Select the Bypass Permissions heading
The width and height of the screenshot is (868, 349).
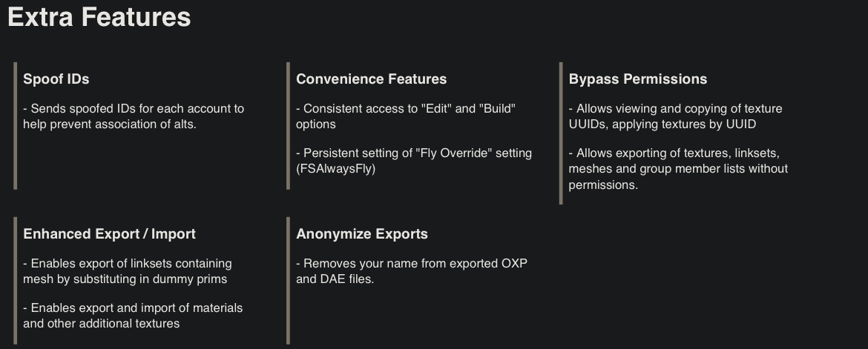click(x=638, y=79)
